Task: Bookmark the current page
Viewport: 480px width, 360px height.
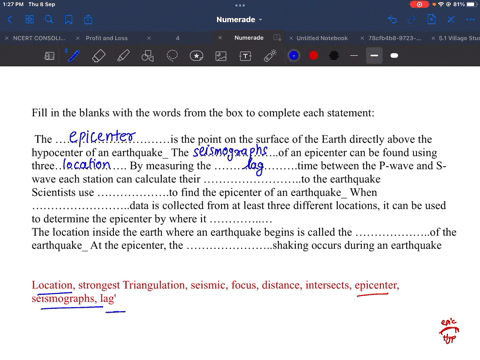Action: pos(69,20)
